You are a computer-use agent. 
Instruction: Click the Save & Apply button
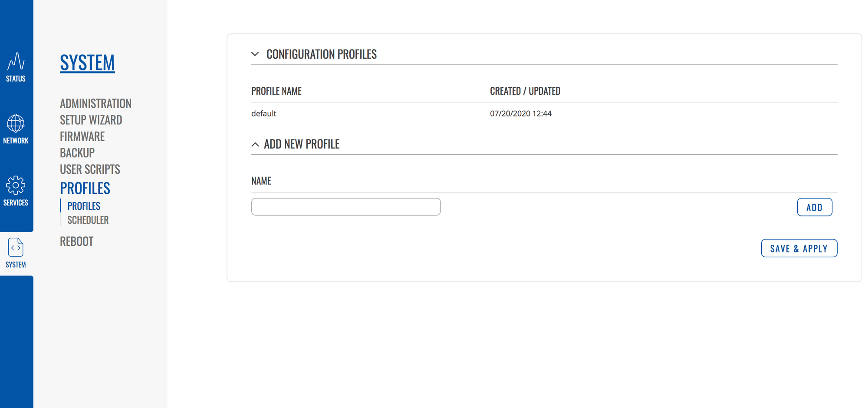pyautogui.click(x=799, y=248)
